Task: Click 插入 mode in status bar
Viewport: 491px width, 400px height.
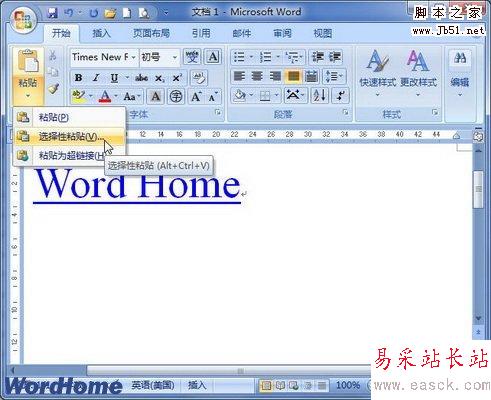Action: [x=197, y=386]
